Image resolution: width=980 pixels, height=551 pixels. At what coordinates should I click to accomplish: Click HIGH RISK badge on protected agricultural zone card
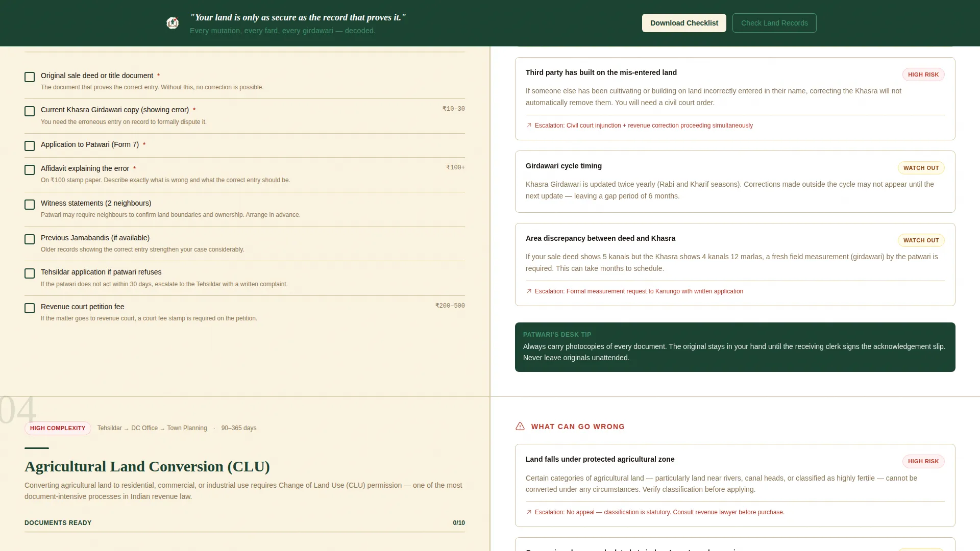pyautogui.click(x=923, y=461)
